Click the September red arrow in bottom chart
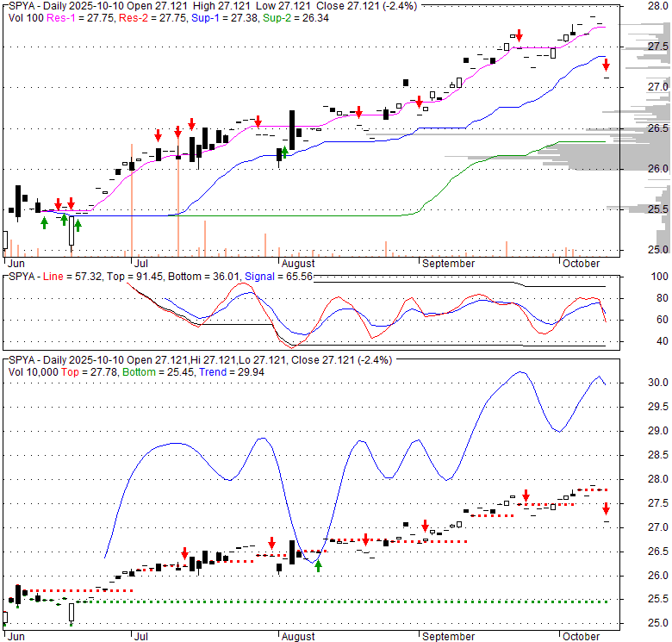 click(x=425, y=526)
